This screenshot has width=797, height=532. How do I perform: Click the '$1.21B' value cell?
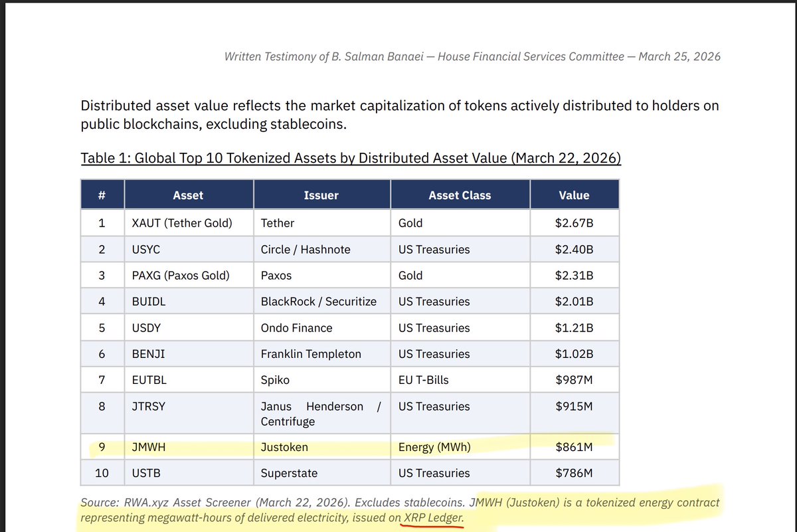(x=575, y=328)
